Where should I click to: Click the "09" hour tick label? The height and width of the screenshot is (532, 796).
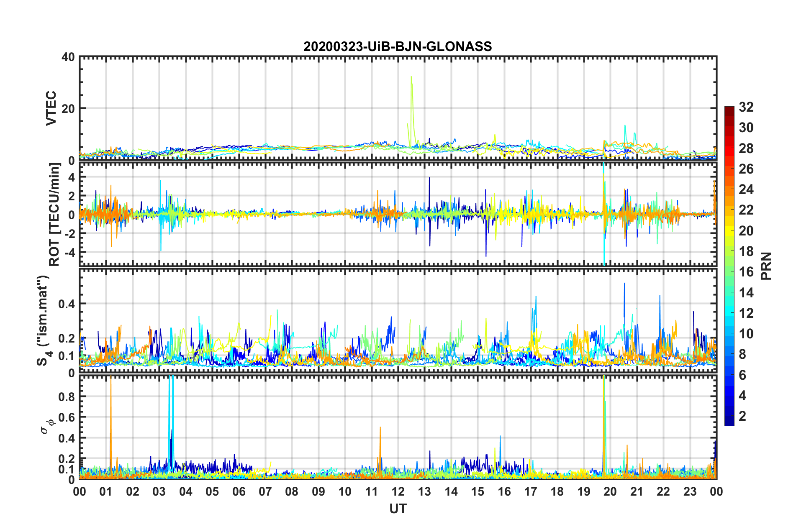tap(318, 491)
